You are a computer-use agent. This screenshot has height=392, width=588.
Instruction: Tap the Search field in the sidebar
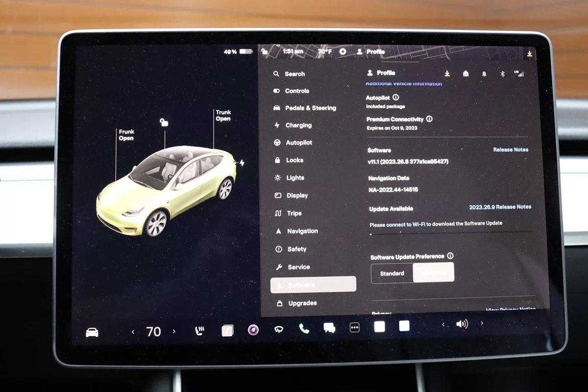(x=294, y=74)
